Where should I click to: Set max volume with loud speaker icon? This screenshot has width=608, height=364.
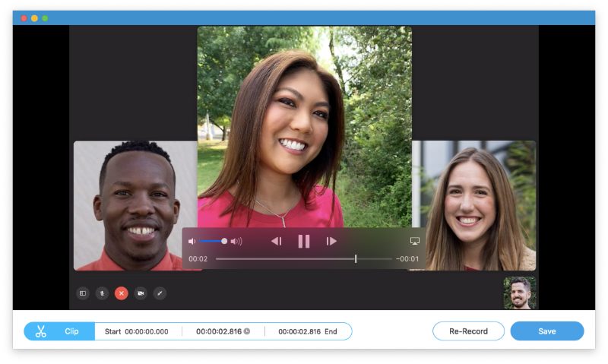pyautogui.click(x=236, y=241)
